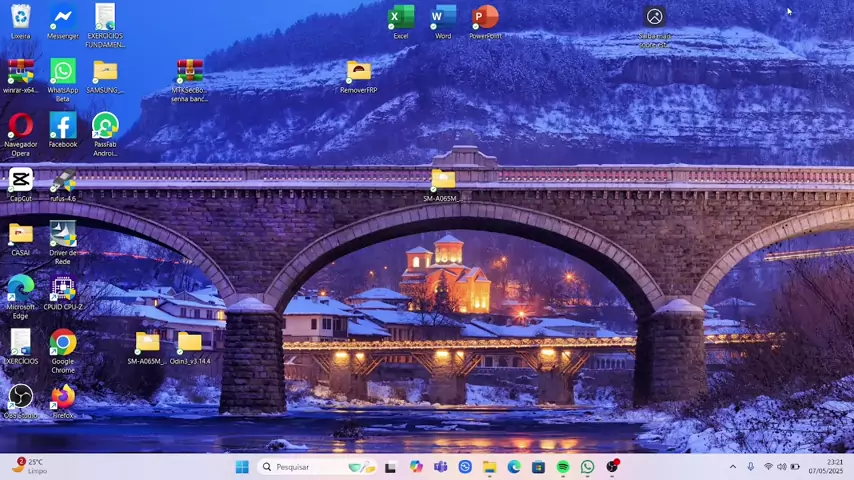Select the Odin3_v3.14.4 folder
854x480 pixels.
point(189,344)
